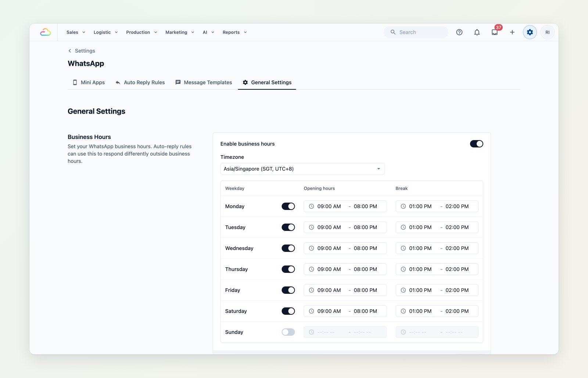Open the help question mark icon
588x378 pixels.
pyautogui.click(x=459, y=32)
